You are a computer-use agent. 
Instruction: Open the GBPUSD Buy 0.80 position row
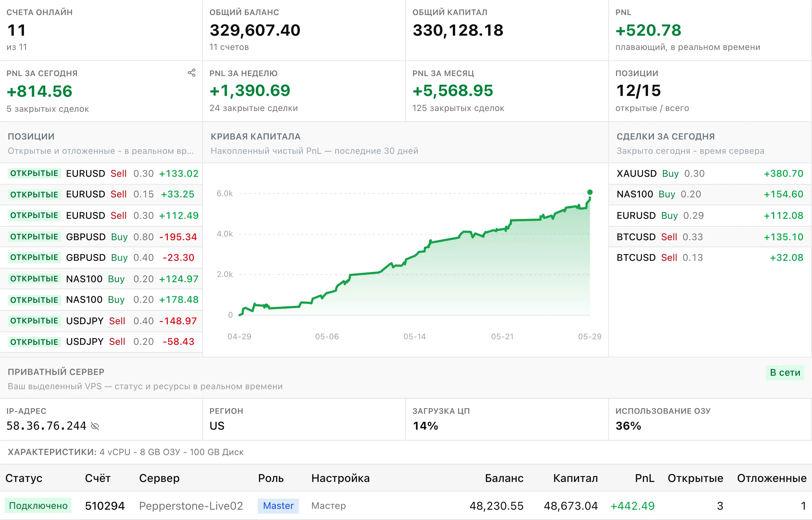tap(101, 237)
